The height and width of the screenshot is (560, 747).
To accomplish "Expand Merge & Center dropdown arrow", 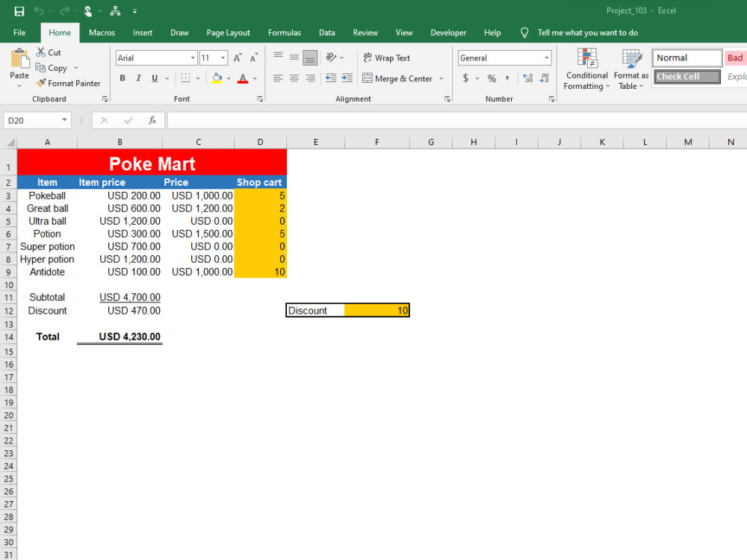I will (x=441, y=78).
